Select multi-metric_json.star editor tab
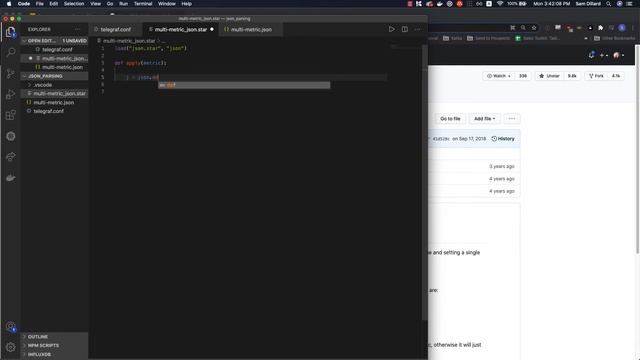Image resolution: width=640 pixels, height=360 pixels. pos(180,29)
